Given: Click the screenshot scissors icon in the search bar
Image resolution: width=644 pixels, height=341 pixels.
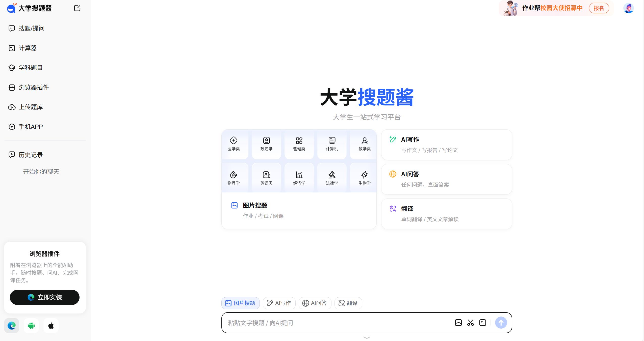Looking at the screenshot, I should (470, 323).
